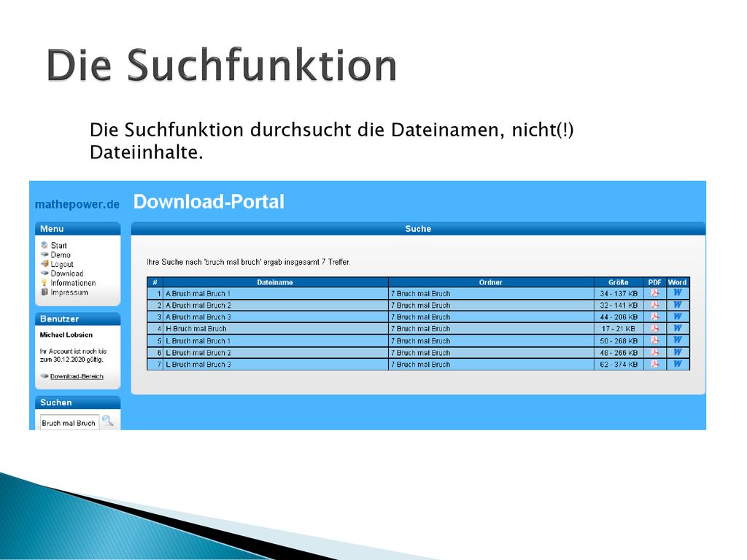
Task: Click size value 34 - 137 KB
Action: point(619,294)
